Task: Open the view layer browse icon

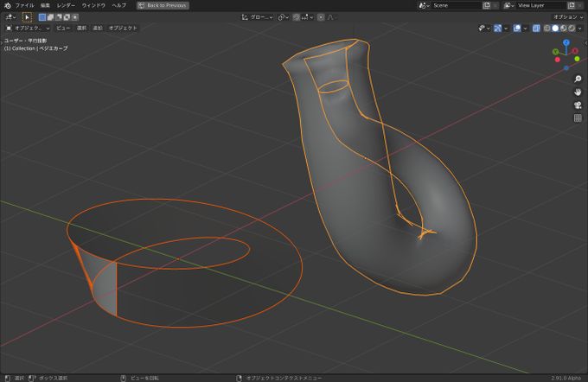Action: coord(508,6)
